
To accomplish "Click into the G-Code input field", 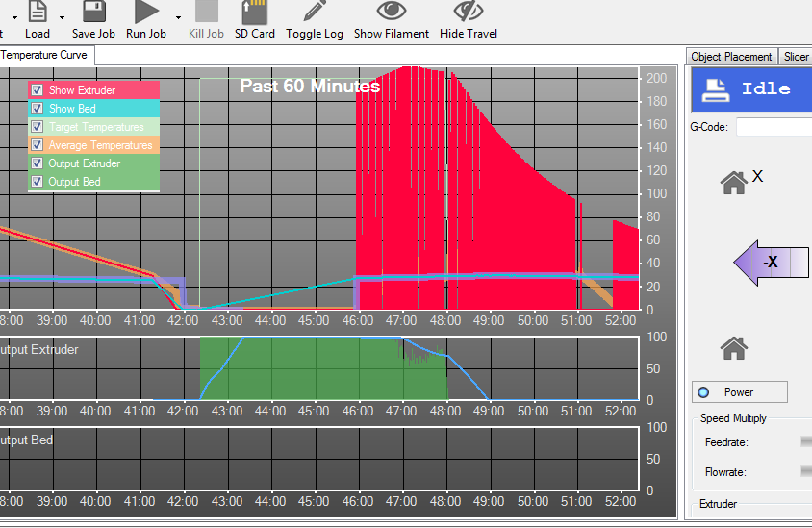I will click(x=774, y=127).
